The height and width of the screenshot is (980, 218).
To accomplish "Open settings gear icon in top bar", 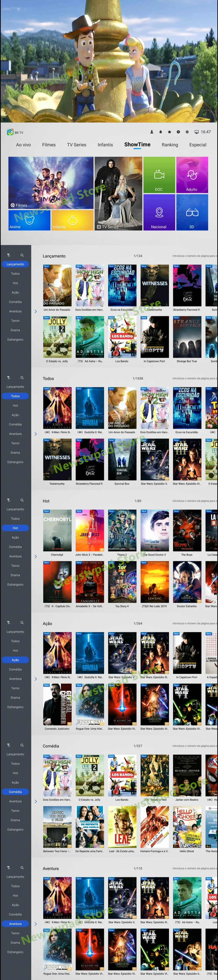I will [x=187, y=132].
